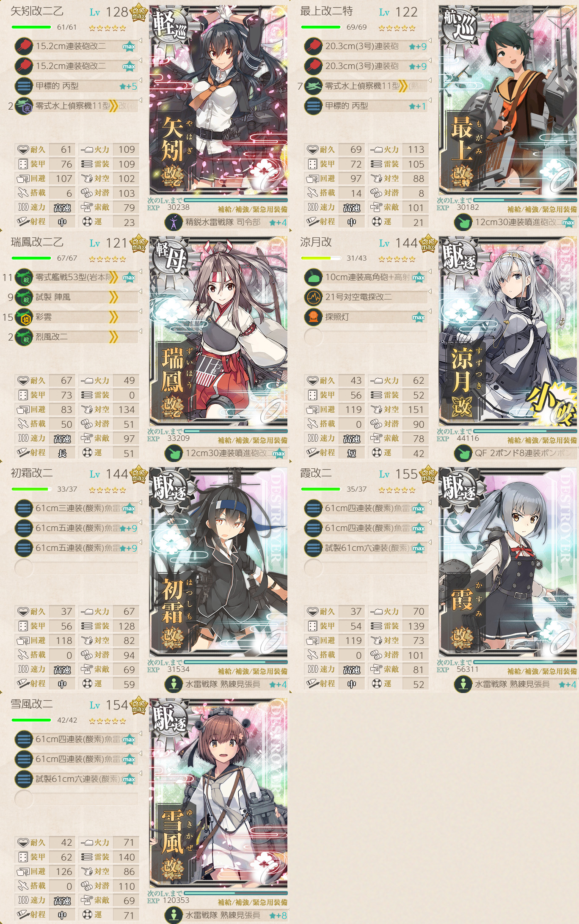Click Mogami's 12cm 30-tube rocket launcher icon
The width and height of the screenshot is (579, 924).
click(463, 222)
